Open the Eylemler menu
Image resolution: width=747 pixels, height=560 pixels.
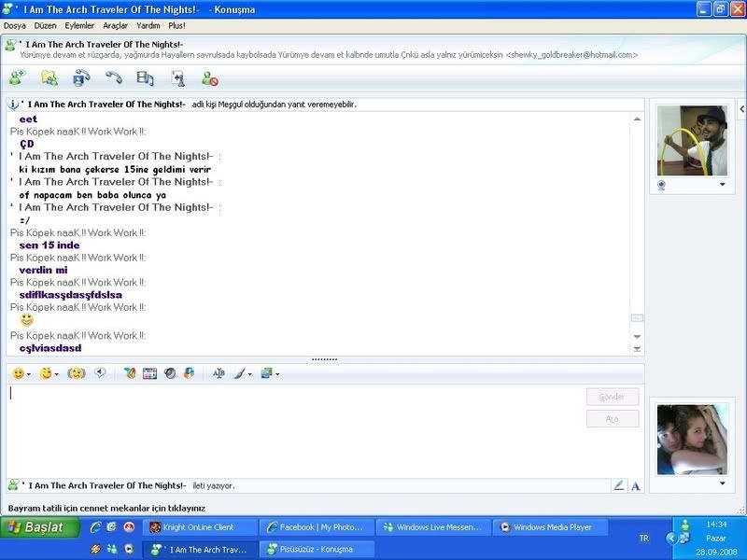click(x=79, y=26)
